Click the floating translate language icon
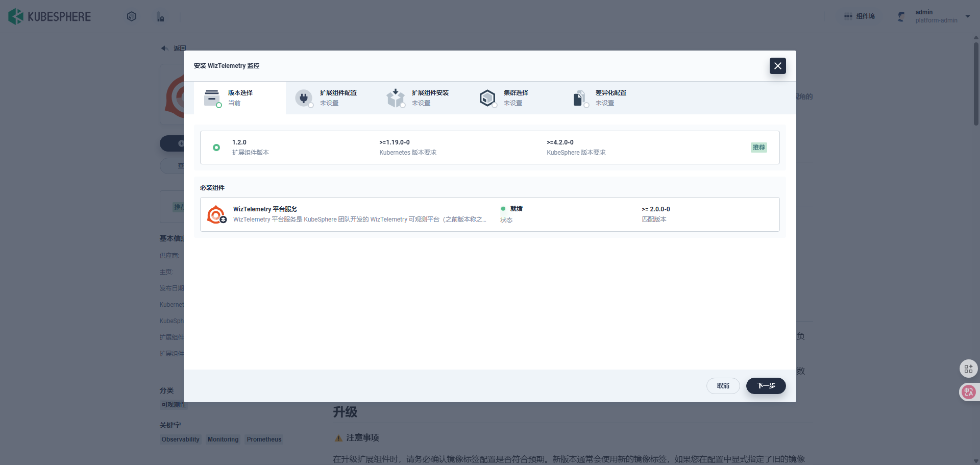This screenshot has width=980, height=465. pyautogui.click(x=969, y=392)
